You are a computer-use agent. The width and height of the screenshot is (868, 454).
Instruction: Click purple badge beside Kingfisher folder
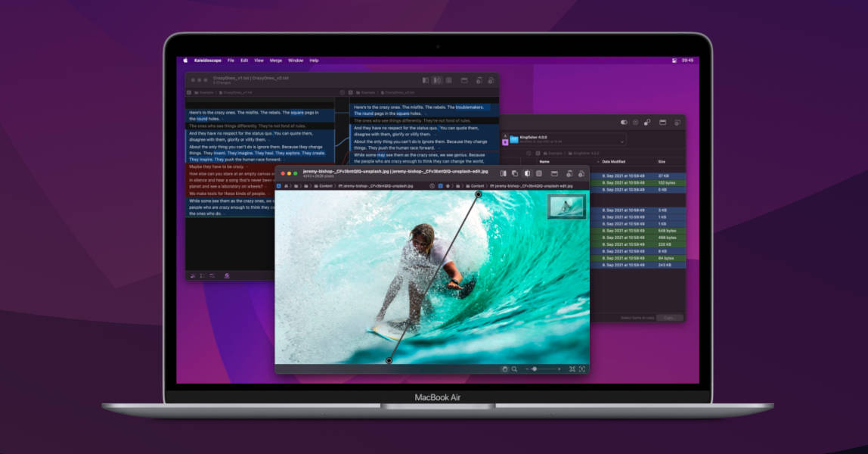tap(505, 142)
